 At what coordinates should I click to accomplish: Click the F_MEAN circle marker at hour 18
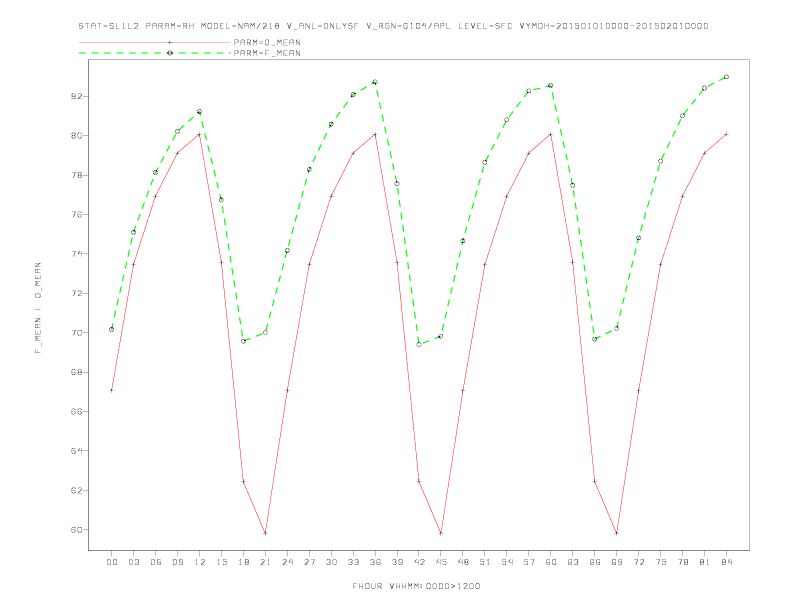243,341
